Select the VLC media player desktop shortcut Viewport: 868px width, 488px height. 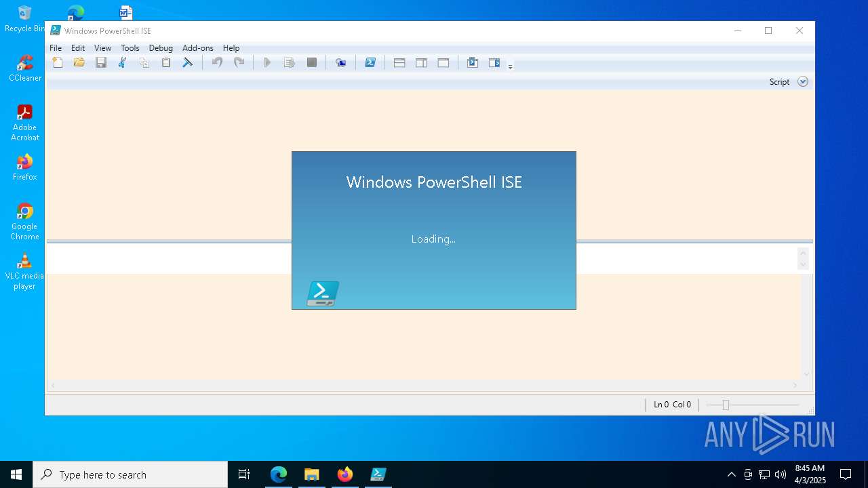coord(24,271)
